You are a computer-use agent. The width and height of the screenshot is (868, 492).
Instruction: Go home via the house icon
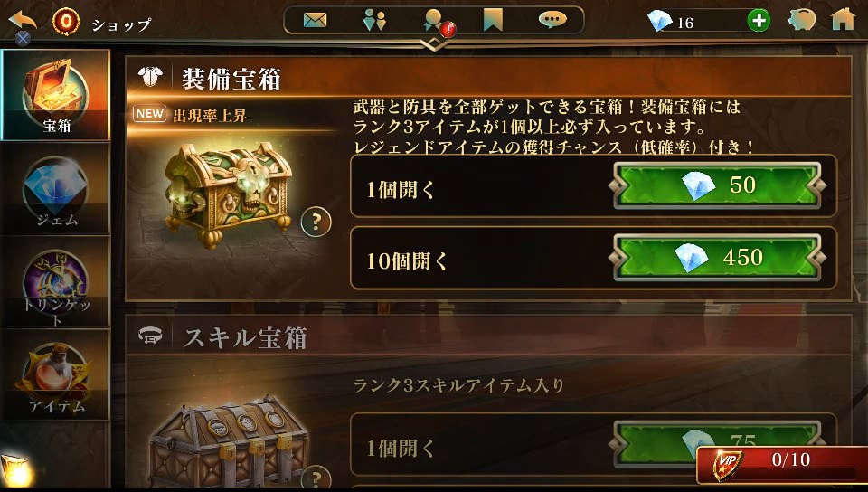pos(843,19)
